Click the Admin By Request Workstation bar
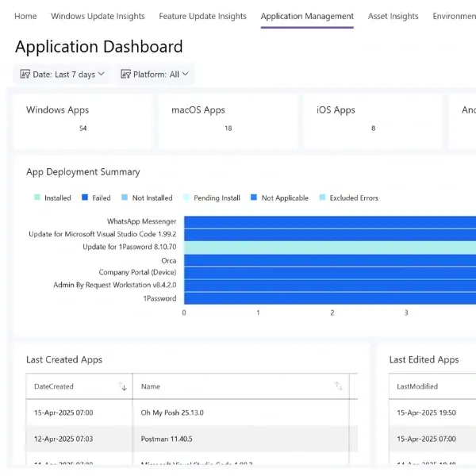476x476 pixels. click(x=330, y=286)
